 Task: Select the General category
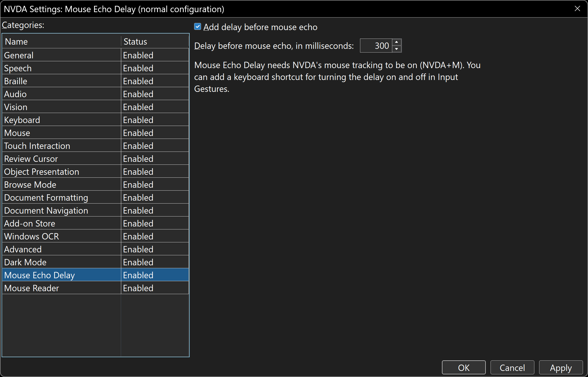coord(95,55)
